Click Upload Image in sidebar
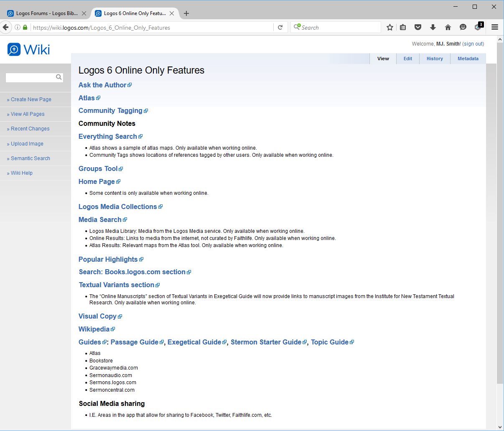 click(x=27, y=144)
